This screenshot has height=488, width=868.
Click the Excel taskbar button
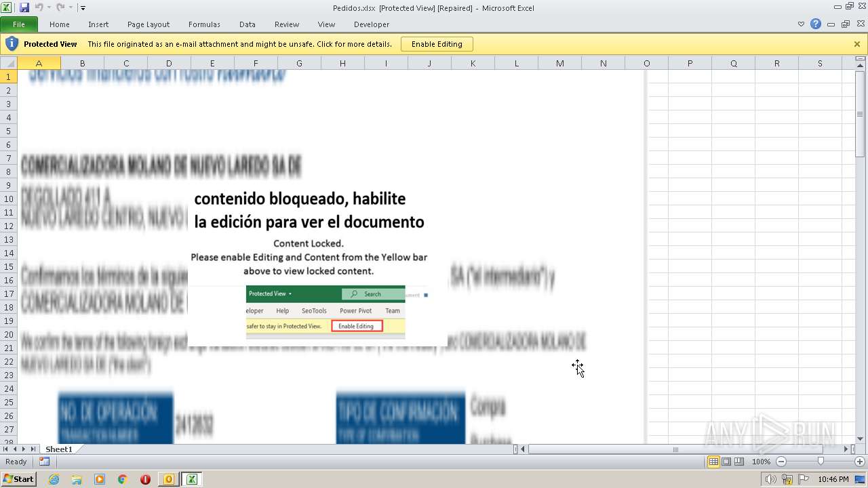click(192, 479)
